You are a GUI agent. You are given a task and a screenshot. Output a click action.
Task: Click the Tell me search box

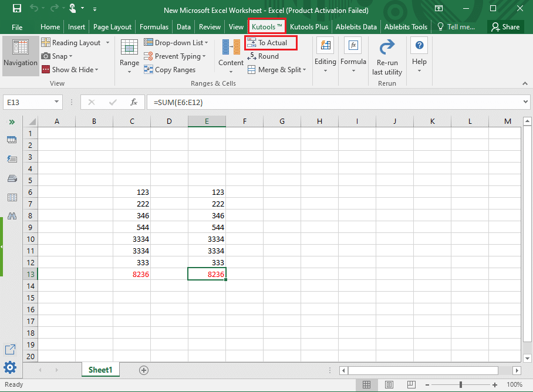click(456, 27)
